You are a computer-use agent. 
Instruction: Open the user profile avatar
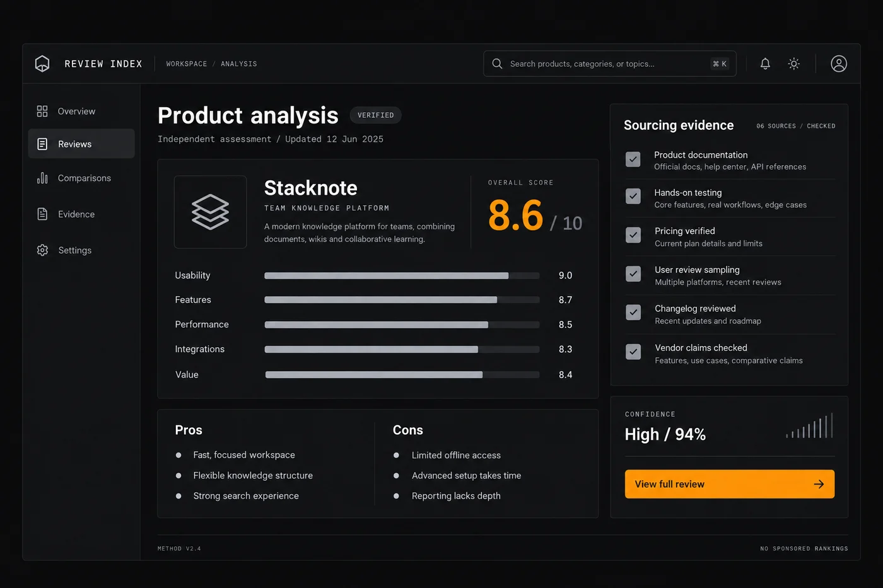pyautogui.click(x=839, y=64)
